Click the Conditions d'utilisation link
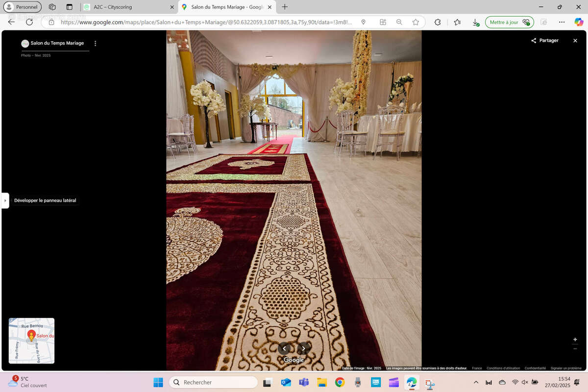The width and height of the screenshot is (588, 392). 503,368
